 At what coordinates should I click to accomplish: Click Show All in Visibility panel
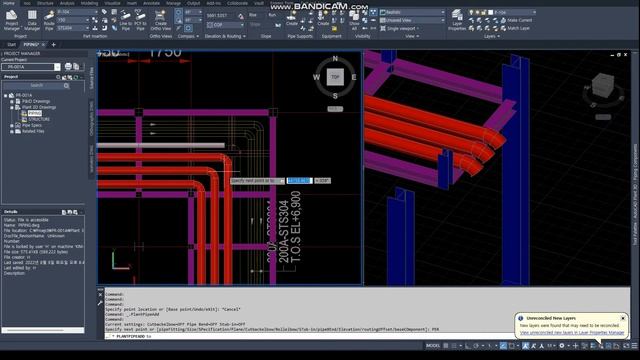(354, 20)
